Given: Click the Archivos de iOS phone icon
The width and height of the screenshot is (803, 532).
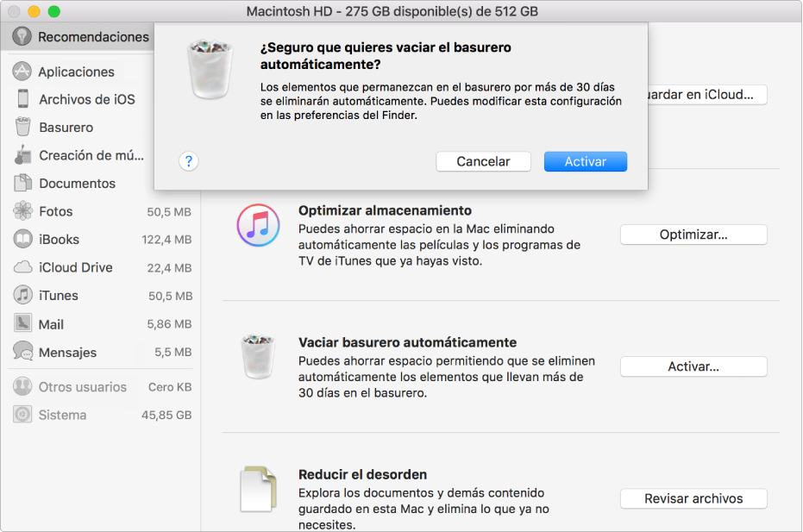Looking at the screenshot, I should (x=23, y=99).
